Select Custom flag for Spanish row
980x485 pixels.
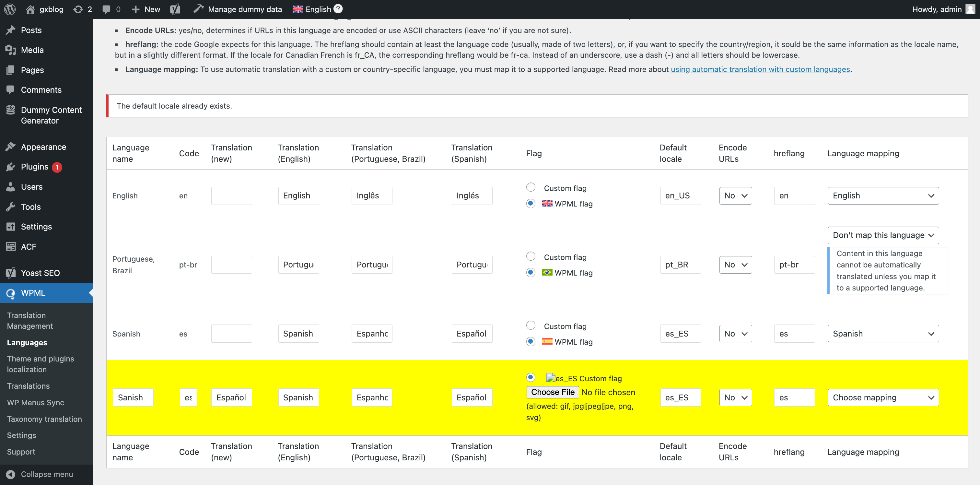click(531, 325)
